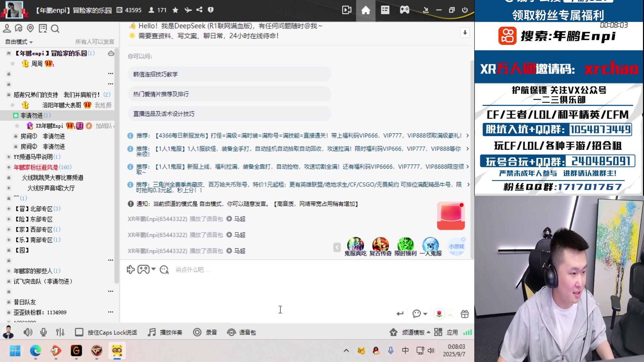Open 小游戏 mini-games button
The height and width of the screenshot is (362, 644).
click(456, 247)
